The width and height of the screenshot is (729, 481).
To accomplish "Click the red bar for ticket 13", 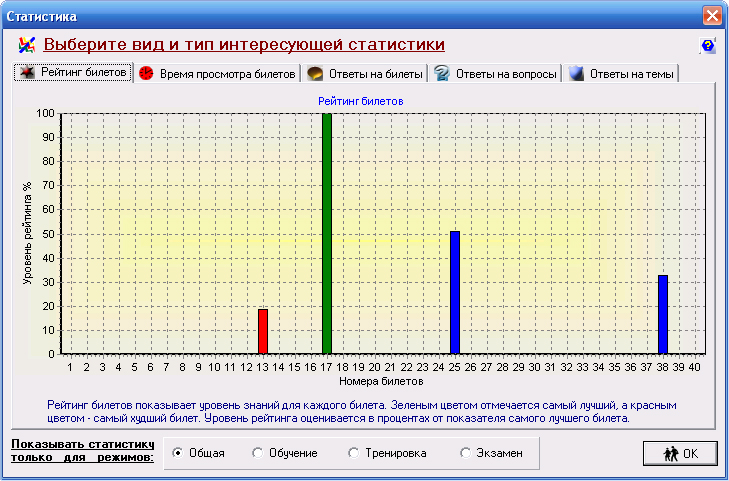I will (x=263, y=331).
